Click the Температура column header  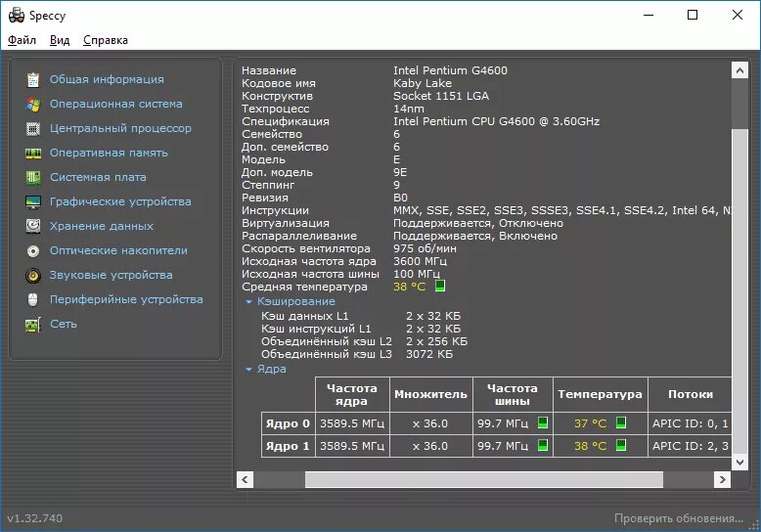(x=601, y=395)
